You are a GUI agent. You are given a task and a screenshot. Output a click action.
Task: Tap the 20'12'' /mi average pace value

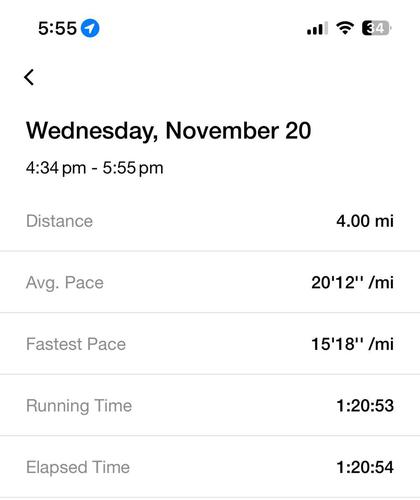(352, 283)
